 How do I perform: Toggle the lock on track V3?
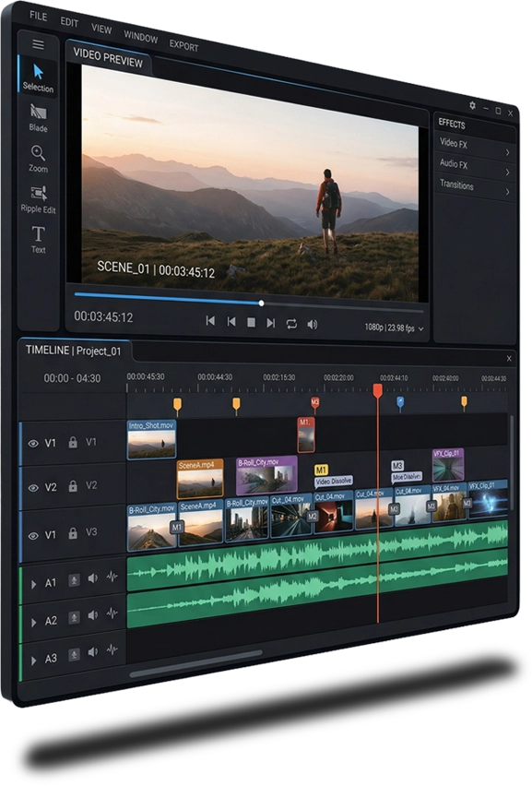tap(73, 533)
